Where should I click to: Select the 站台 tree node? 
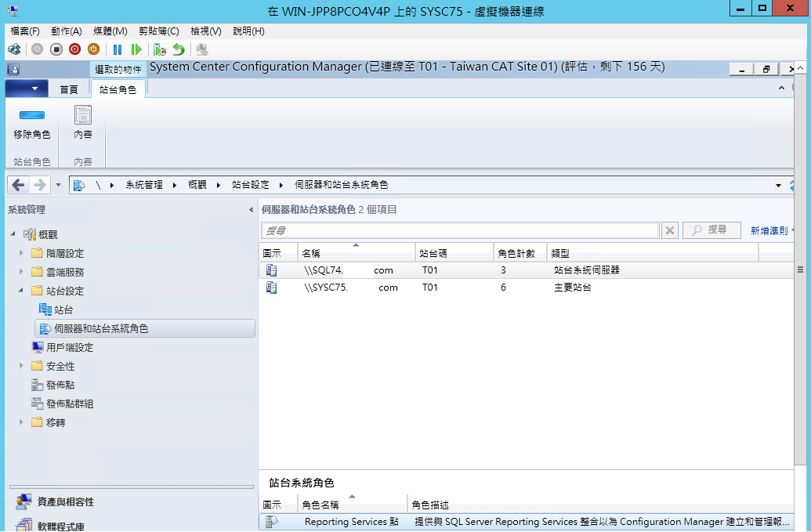(x=56, y=309)
